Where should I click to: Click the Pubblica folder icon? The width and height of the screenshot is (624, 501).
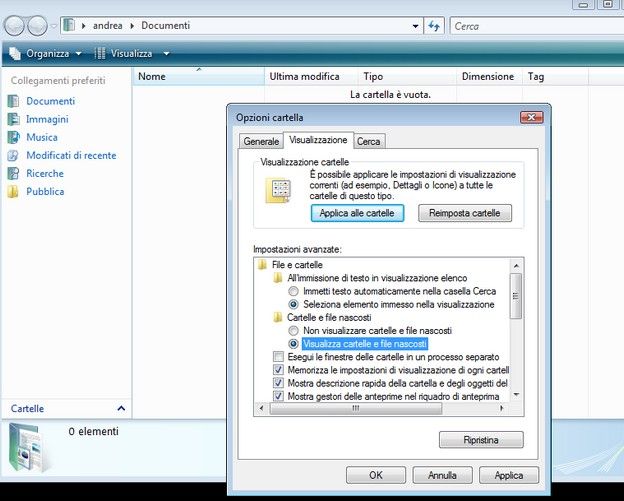point(13,191)
